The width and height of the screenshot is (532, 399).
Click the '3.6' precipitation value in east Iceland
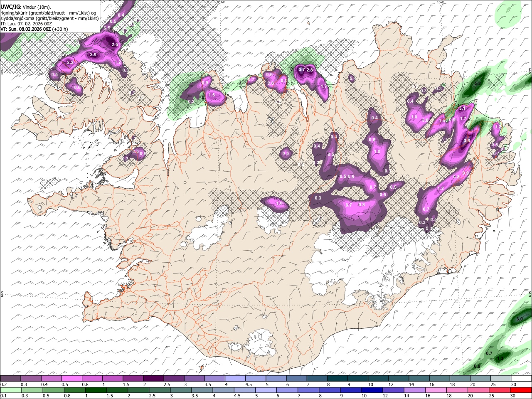click(466, 141)
